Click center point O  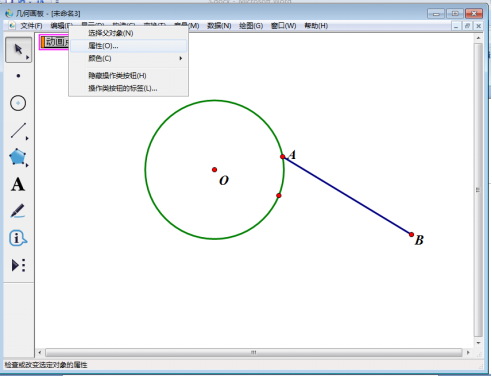214,170
